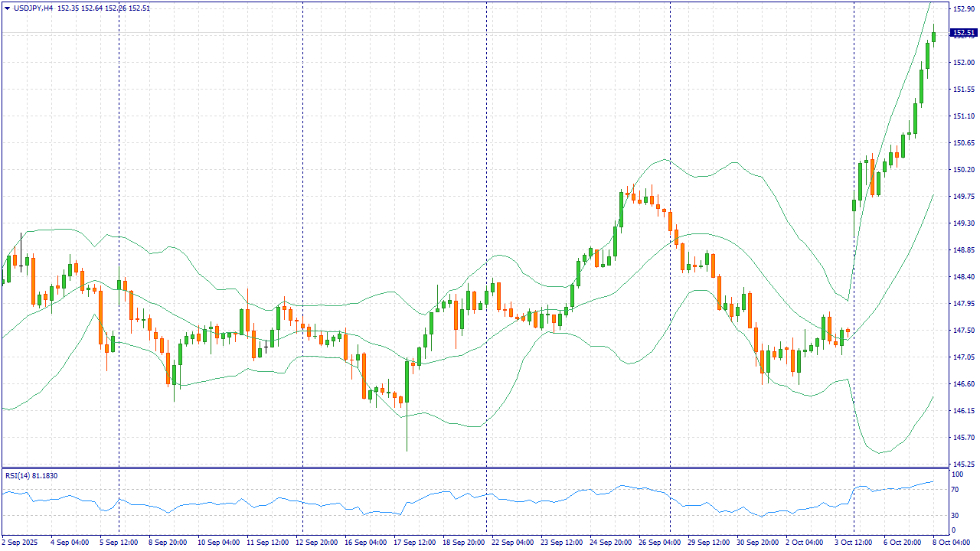Click the 152.90 price axis label
980x551 pixels.
pos(962,8)
